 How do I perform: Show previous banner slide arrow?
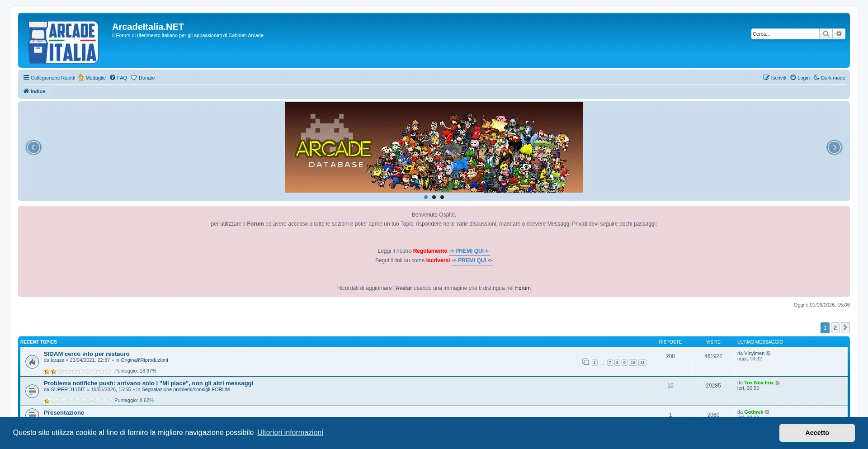click(33, 147)
